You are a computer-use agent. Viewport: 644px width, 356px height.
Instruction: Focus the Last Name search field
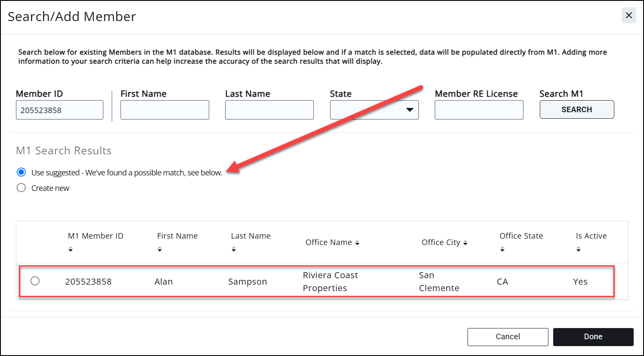coord(269,110)
